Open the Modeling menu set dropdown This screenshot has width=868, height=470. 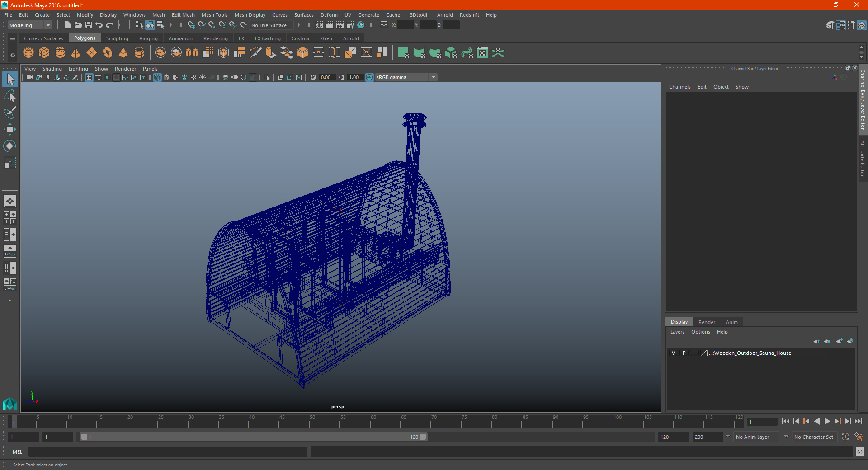click(30, 25)
